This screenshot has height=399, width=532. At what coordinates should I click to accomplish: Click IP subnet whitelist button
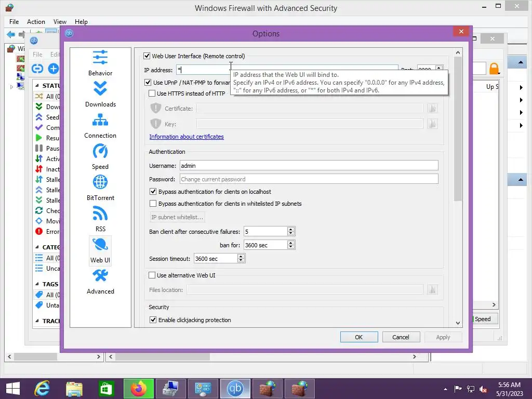pyautogui.click(x=177, y=217)
